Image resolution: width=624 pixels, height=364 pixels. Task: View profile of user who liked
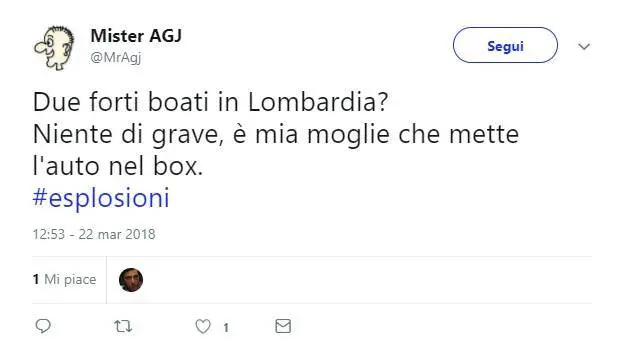pyautogui.click(x=131, y=280)
